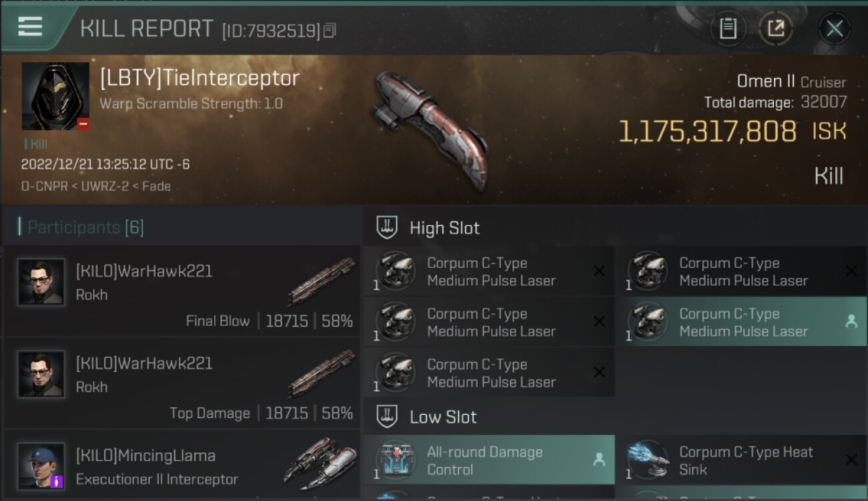Screen dimensions: 868x501
Task: Close the Kill Report window
Action: click(x=835, y=28)
